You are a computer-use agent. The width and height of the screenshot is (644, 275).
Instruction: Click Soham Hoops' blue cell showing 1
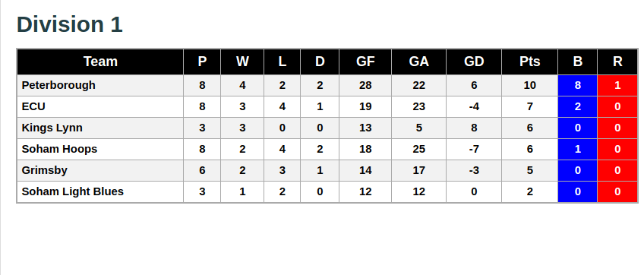(577, 149)
